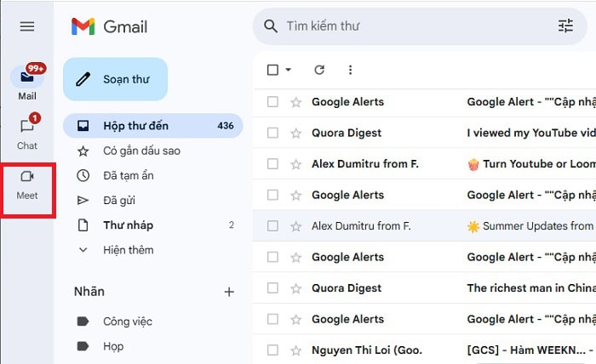Open the Thư nháp drafts folder
The height and width of the screenshot is (364, 596).
click(x=128, y=225)
